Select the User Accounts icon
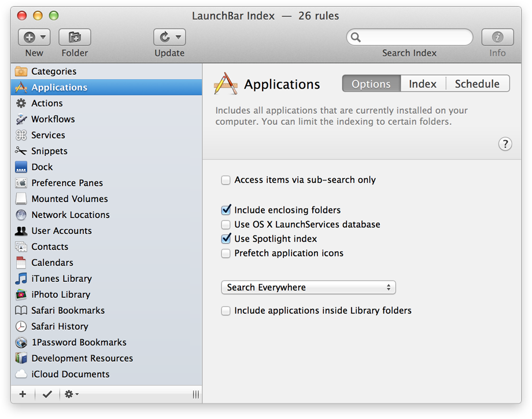Screen dimensions: 532x419 coord(21,231)
